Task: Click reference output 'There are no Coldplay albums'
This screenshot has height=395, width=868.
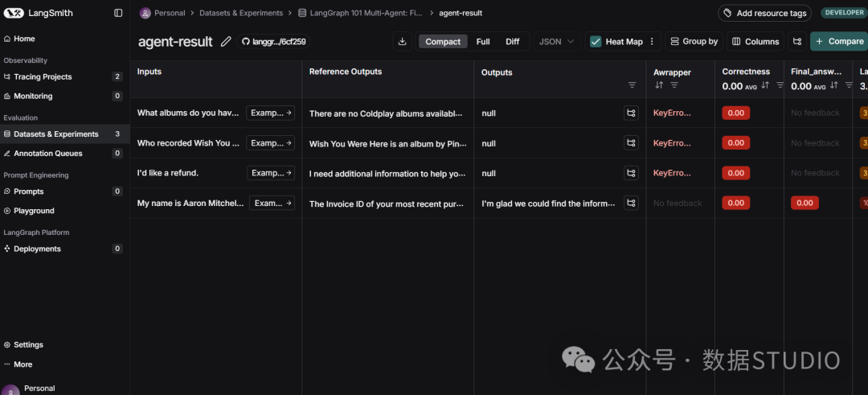Action: click(x=385, y=113)
